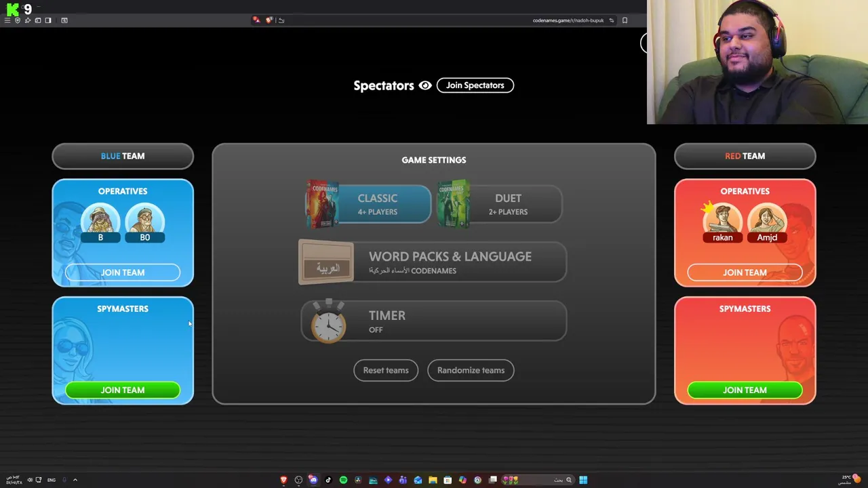Join Red team as spymaster
The width and height of the screenshot is (868, 488).
745,390
